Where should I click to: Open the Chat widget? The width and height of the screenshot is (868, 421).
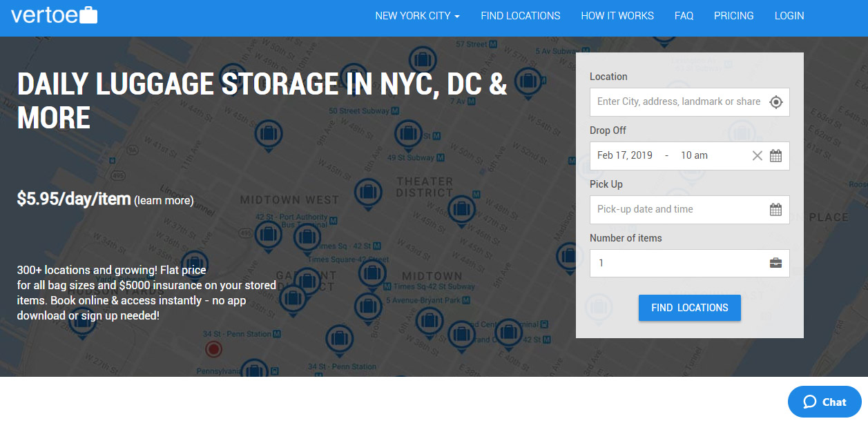(x=824, y=402)
